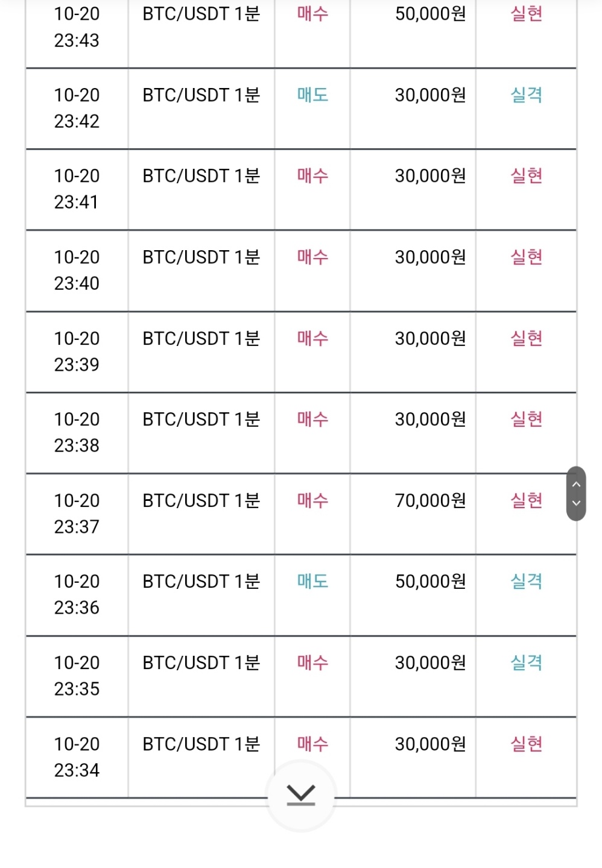Click 50,000원 amount in the 23:43 row
The image size is (602, 868).
pos(430,14)
